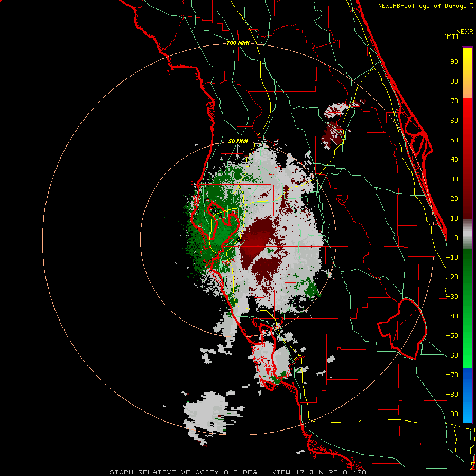
Task: Click the gray zero-velocity segment of color bar
Action: coord(467,234)
